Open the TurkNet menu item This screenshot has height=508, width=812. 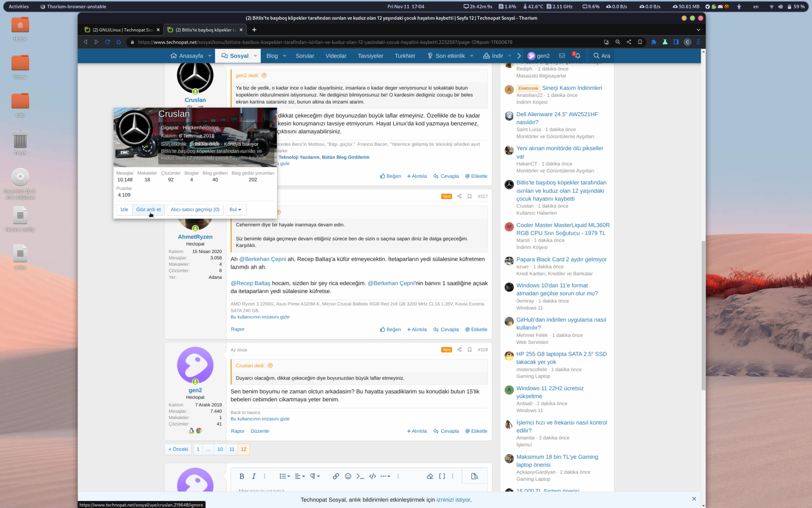[x=405, y=56]
